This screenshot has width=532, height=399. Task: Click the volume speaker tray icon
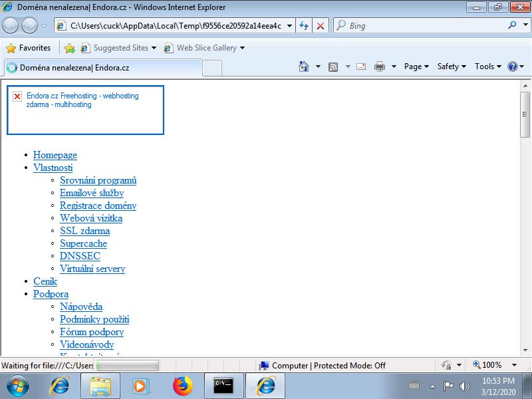464,386
